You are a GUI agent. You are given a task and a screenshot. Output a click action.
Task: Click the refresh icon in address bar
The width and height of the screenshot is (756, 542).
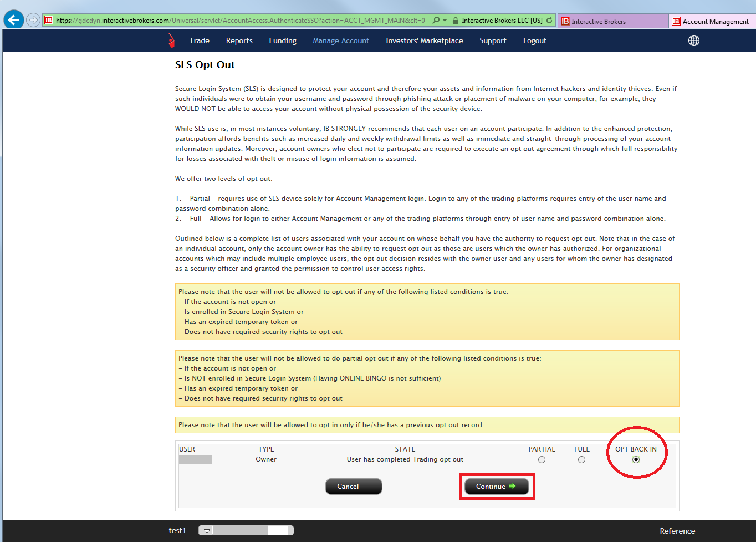[549, 20]
